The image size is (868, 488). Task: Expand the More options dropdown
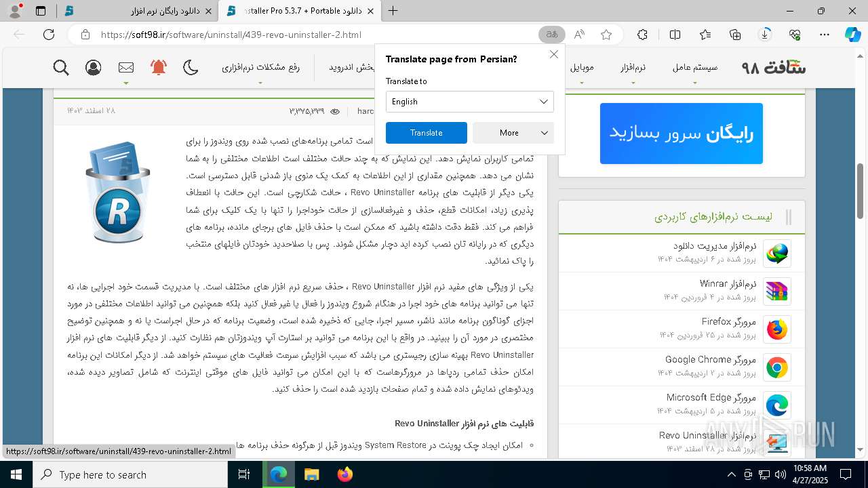pyautogui.click(x=513, y=133)
